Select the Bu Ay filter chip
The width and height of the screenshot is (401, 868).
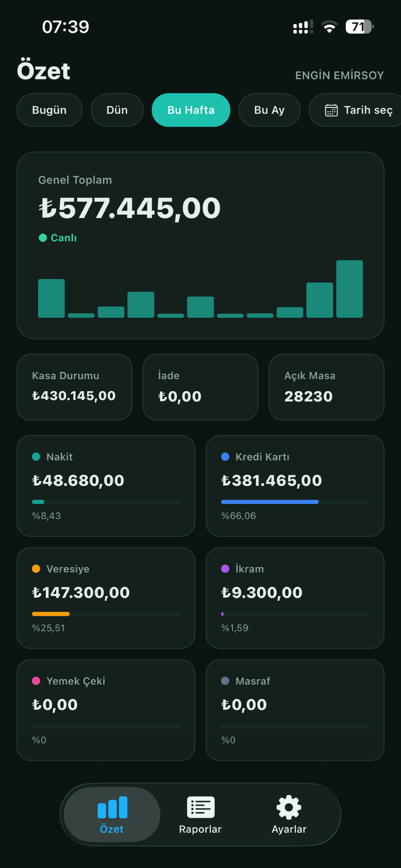pos(269,110)
